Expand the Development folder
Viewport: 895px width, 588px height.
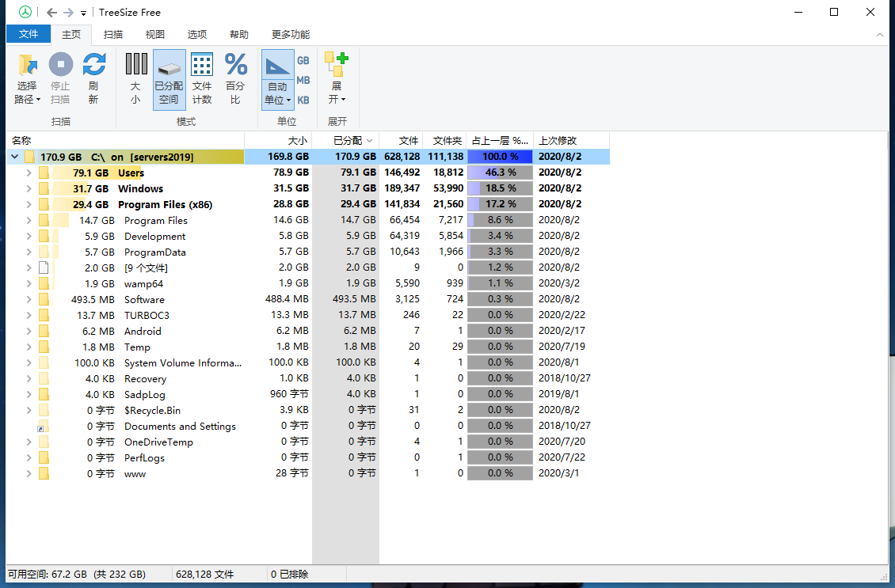[x=29, y=236]
